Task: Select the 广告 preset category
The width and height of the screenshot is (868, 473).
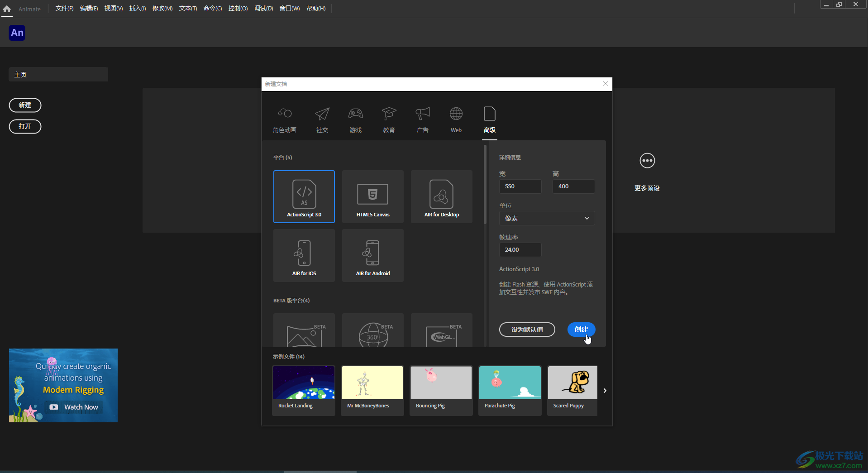Action: pos(423,120)
